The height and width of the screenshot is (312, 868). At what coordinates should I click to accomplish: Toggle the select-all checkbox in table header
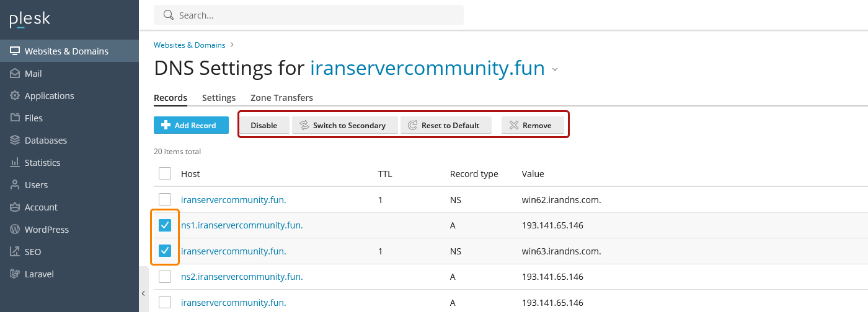click(165, 174)
